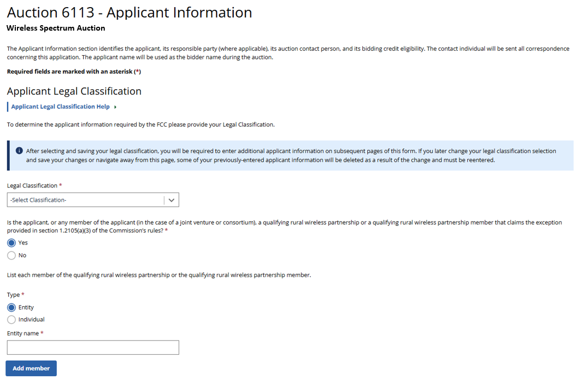The width and height of the screenshot is (588, 386).
Task: Click the Entity name field label
Action: [23, 334]
